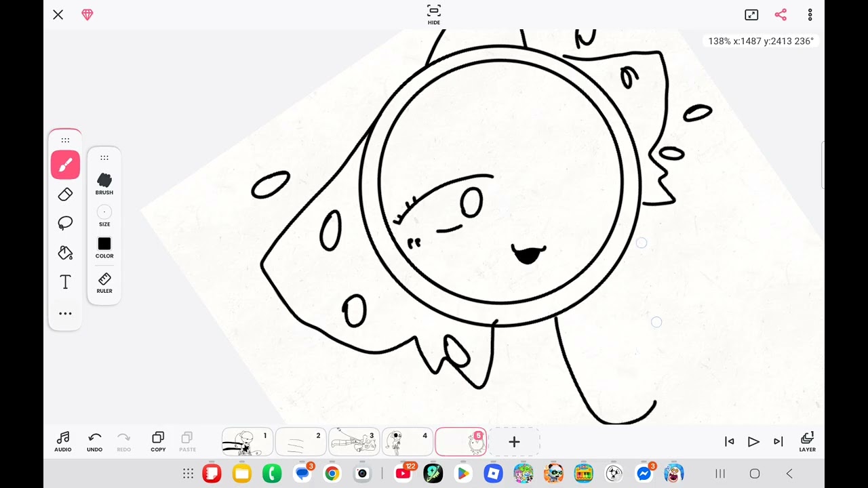
Task: Play the animation
Action: [753, 442]
